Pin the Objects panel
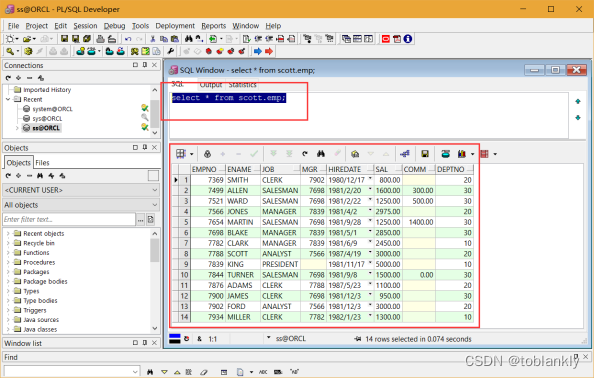 point(145,147)
